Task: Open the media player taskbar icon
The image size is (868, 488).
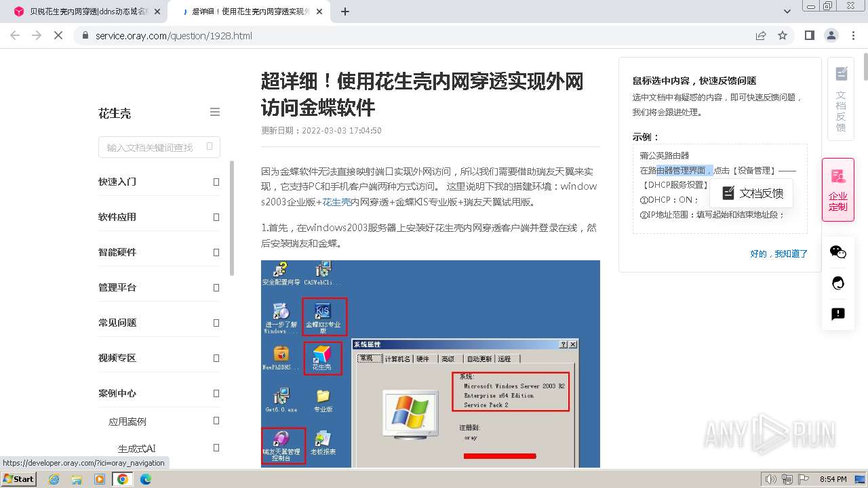Action: [x=100, y=479]
